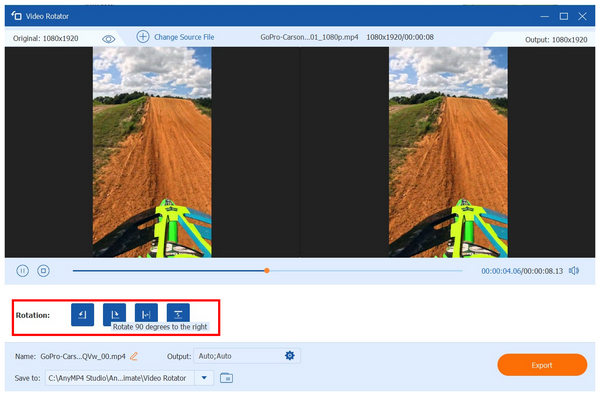
Task: Maximize the Video Rotator window
Action: (564, 16)
